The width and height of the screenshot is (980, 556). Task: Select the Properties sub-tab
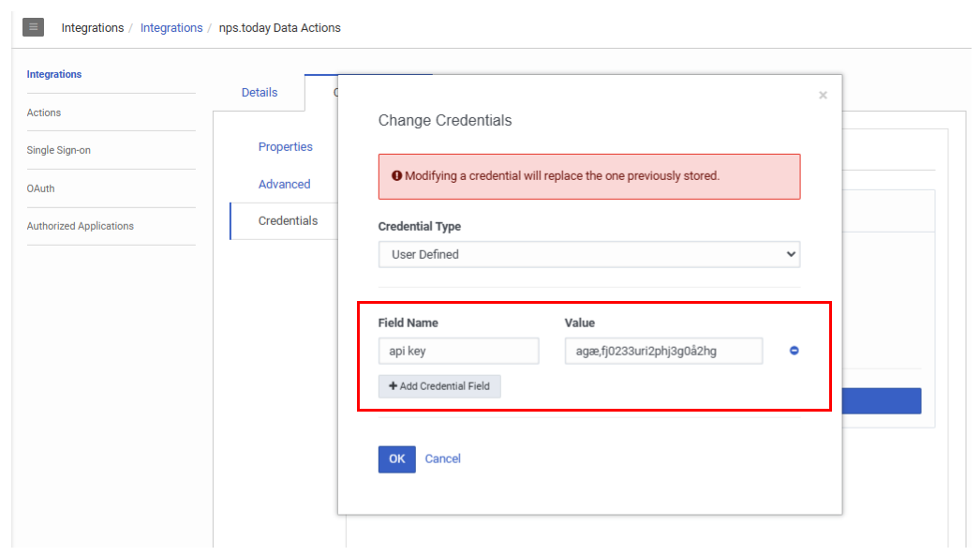point(286,146)
